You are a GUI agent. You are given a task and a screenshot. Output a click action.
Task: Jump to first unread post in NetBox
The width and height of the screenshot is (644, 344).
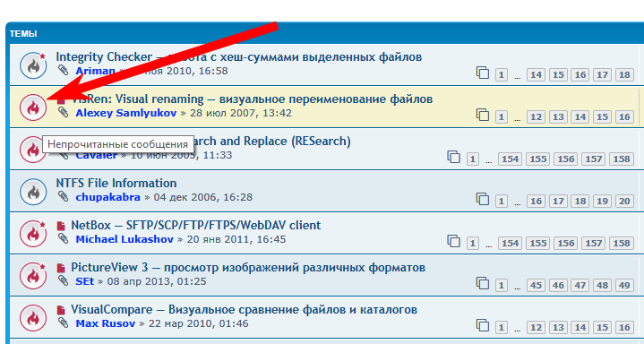(61, 226)
